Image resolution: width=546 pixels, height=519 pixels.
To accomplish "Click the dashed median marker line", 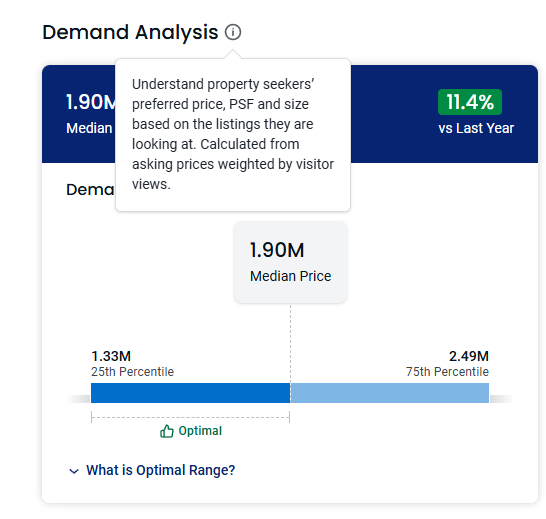I will coord(290,343).
